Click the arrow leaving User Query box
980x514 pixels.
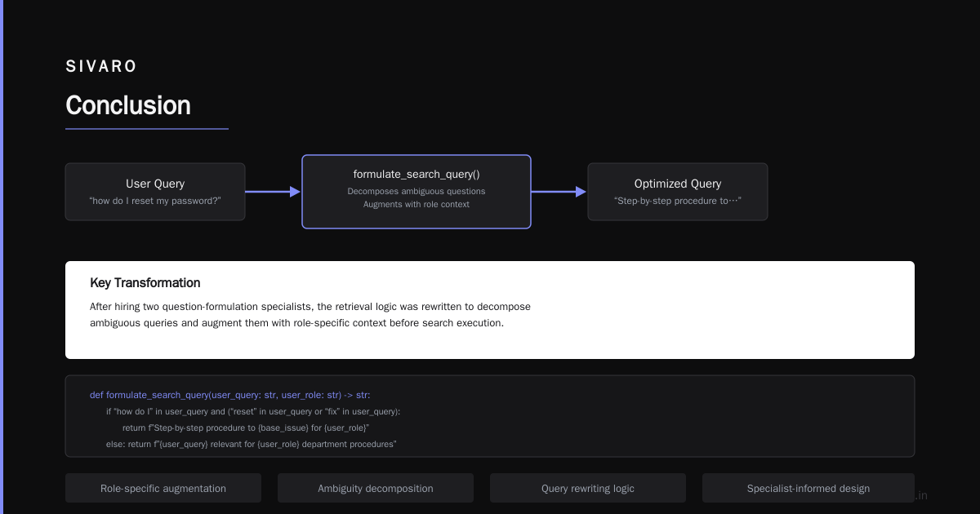273,192
